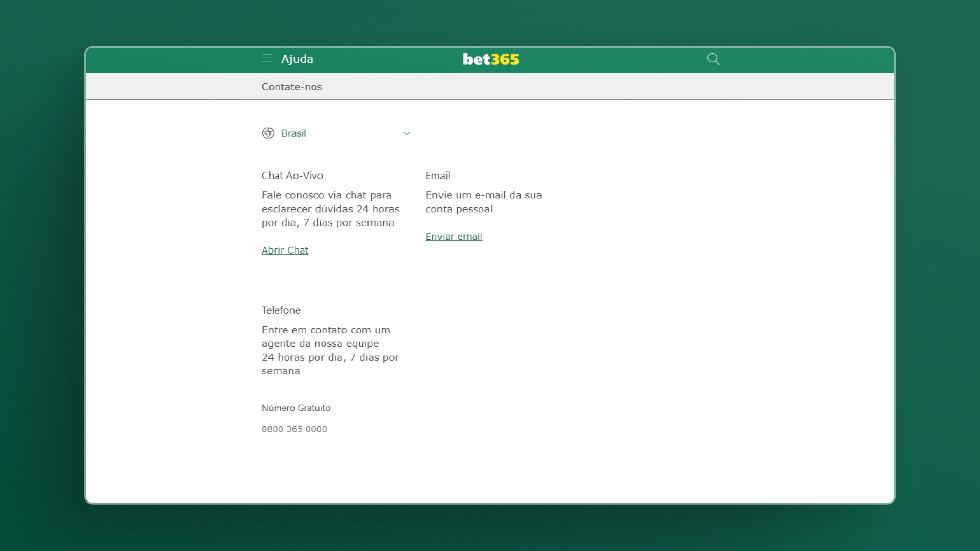980x551 pixels.
Task: Select the Brasil country label
Action: pos(293,133)
